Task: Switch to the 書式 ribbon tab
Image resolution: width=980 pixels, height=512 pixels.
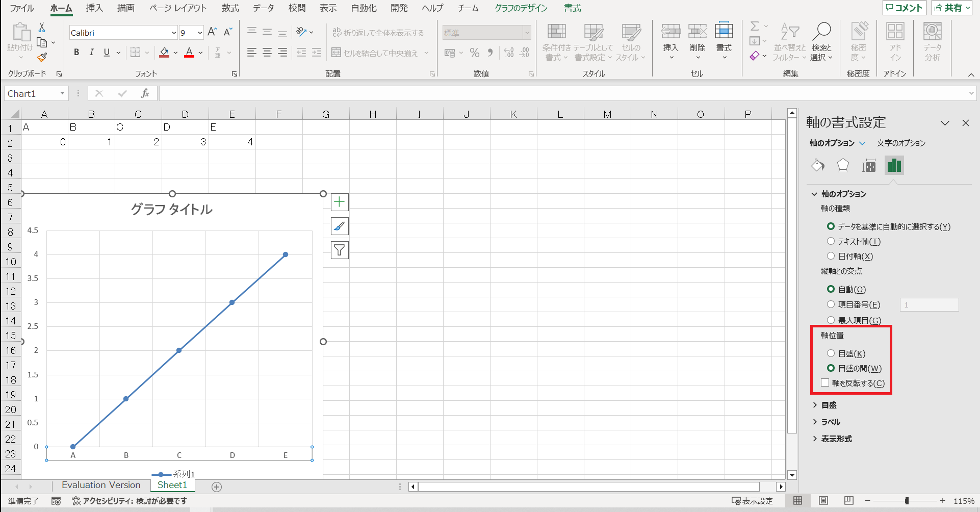Action: point(573,8)
